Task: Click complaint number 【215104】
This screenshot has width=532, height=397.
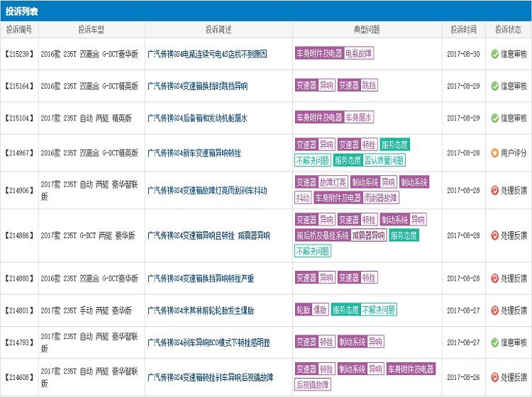Action: (x=19, y=118)
